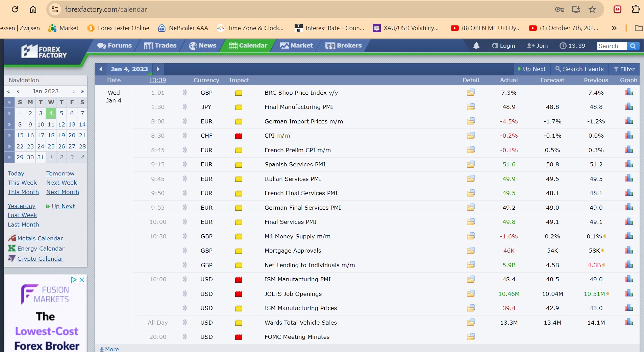Expand the More events link
The height and width of the screenshot is (352, 644).
[109, 349]
